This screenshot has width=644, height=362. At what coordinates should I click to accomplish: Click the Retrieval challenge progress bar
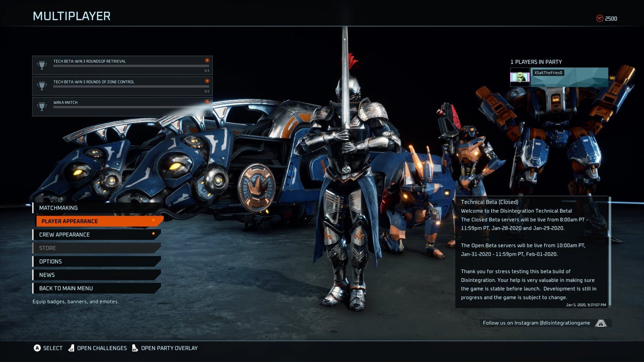pyautogui.click(x=131, y=66)
